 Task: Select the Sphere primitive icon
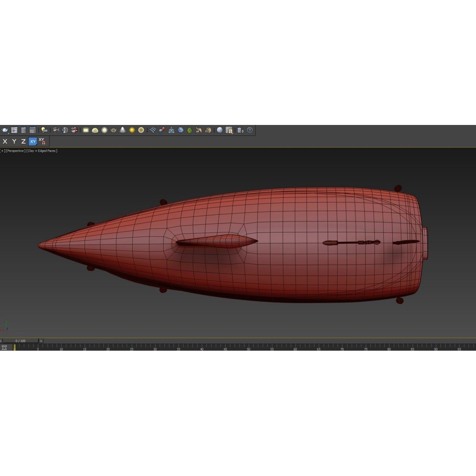coord(104,130)
